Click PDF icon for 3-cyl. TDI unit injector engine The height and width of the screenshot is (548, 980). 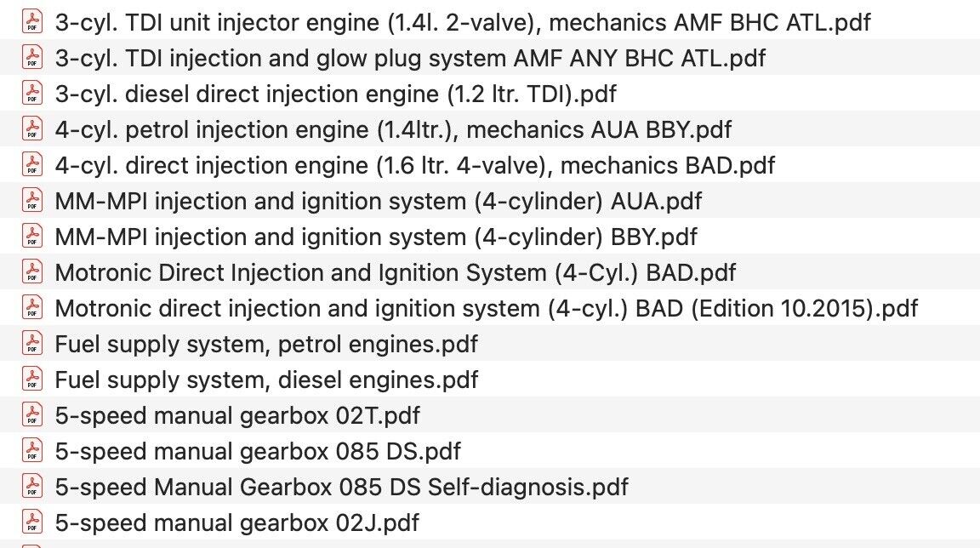[31, 22]
